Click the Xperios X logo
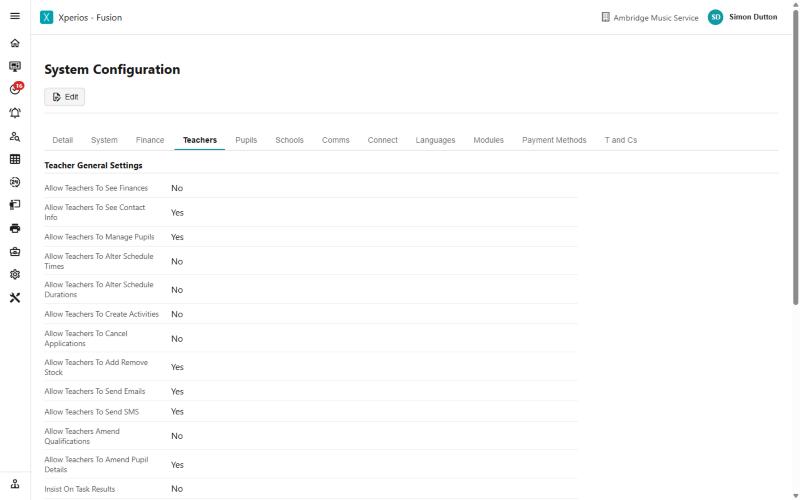This screenshot has height=500, width=800. [46, 17]
